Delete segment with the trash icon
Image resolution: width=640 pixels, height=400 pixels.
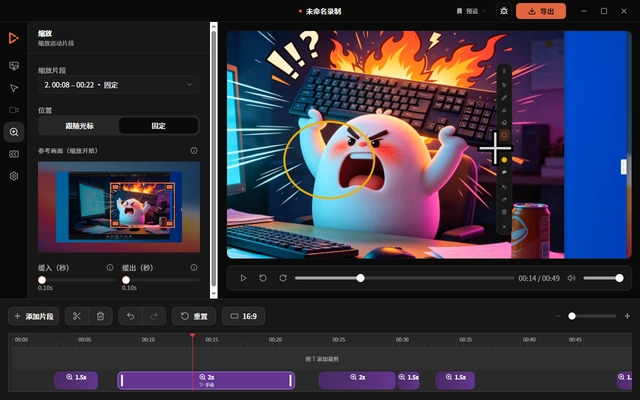pyautogui.click(x=100, y=316)
